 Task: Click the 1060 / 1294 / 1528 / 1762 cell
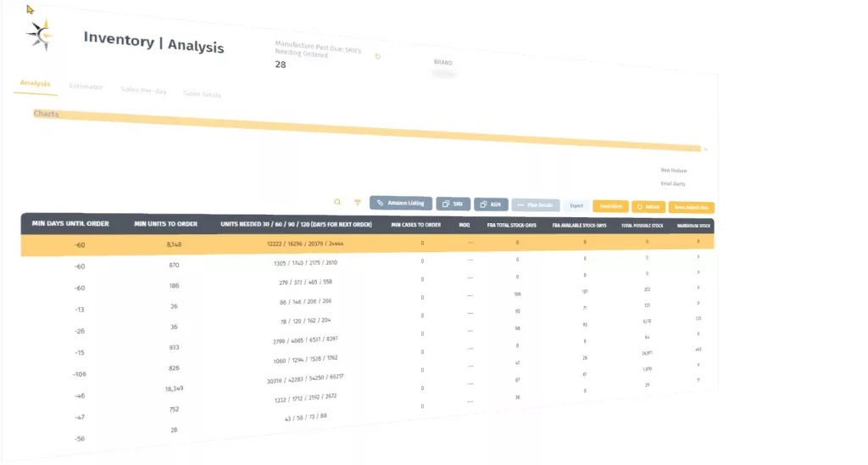click(x=305, y=359)
